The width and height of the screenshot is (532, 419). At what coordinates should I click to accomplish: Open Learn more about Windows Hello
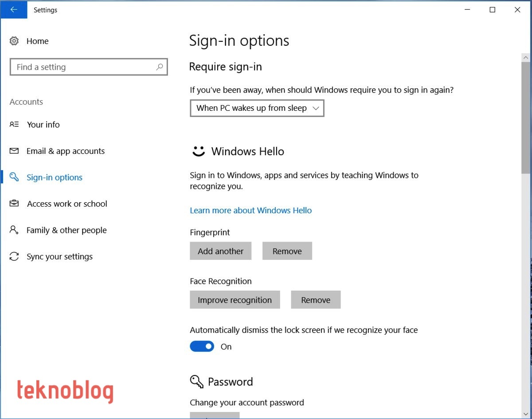click(x=250, y=210)
